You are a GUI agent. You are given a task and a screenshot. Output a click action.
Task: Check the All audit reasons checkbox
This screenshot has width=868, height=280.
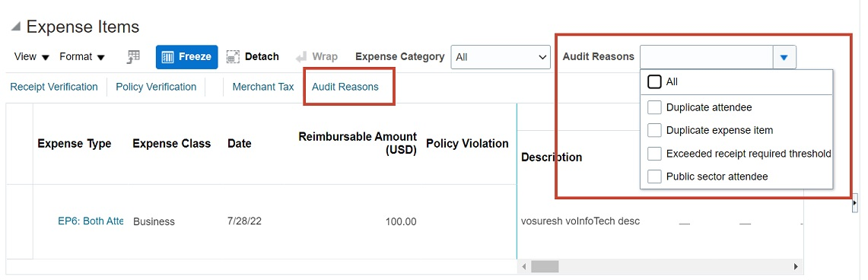(x=654, y=82)
